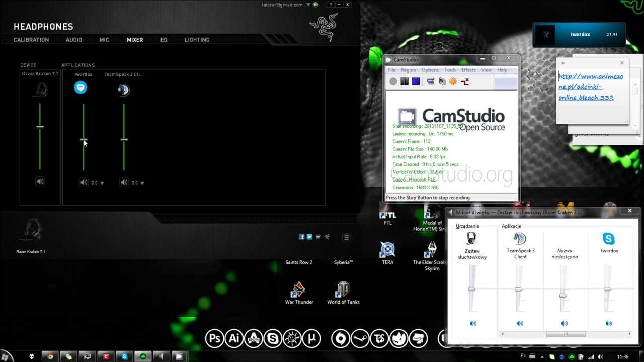Screen dimensions: 644x362
Task: Open the Synapse menu list icon
Action: [x=346, y=238]
